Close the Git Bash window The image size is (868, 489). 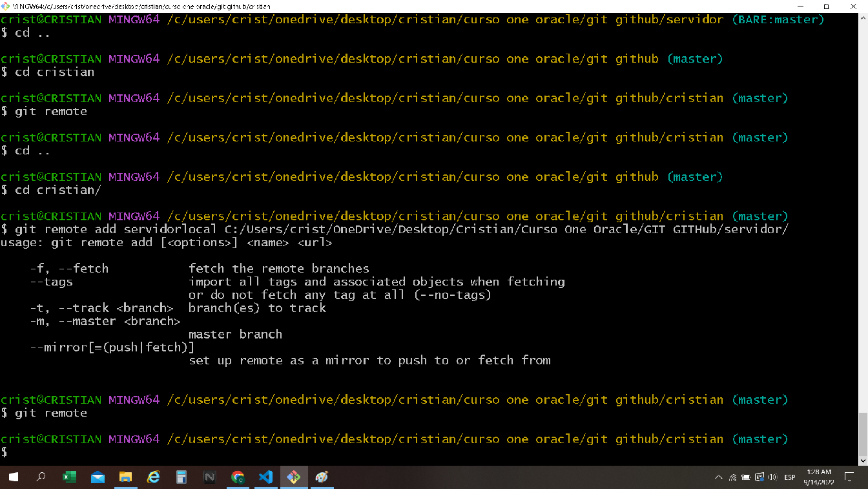pyautogui.click(x=854, y=6)
